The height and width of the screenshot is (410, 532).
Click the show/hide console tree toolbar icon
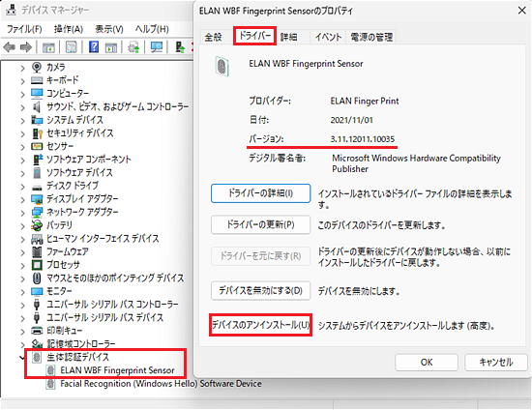[48, 47]
